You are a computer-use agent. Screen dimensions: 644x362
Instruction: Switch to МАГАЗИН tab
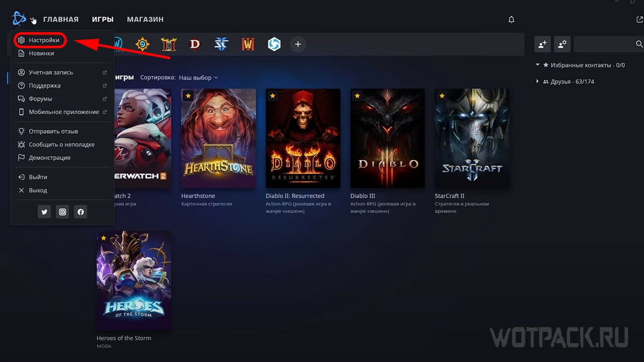click(145, 20)
